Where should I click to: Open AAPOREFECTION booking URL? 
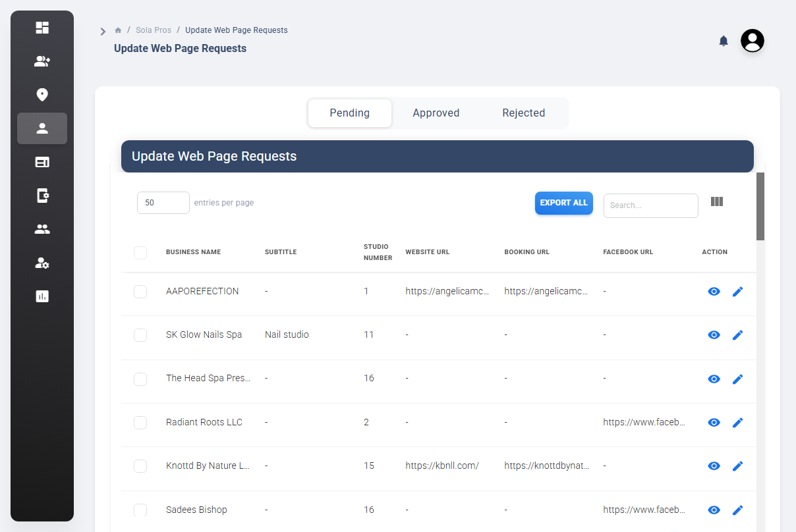pos(546,291)
